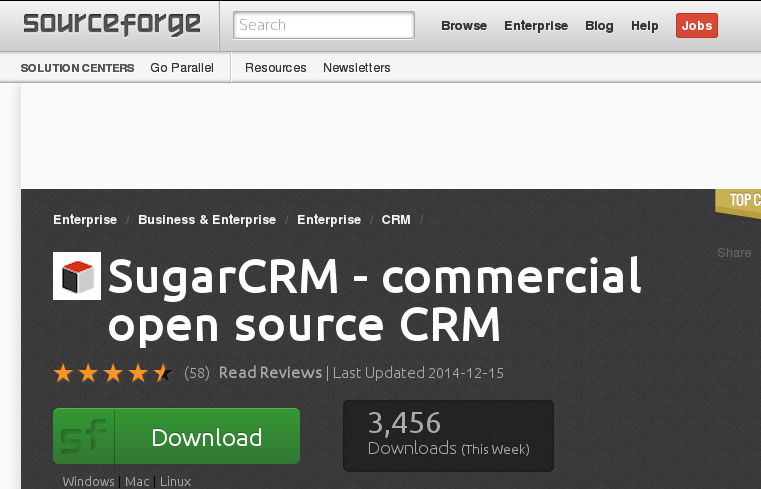Select the Mac platform link
Viewport: 761px width, 489px height.
pyautogui.click(x=137, y=482)
